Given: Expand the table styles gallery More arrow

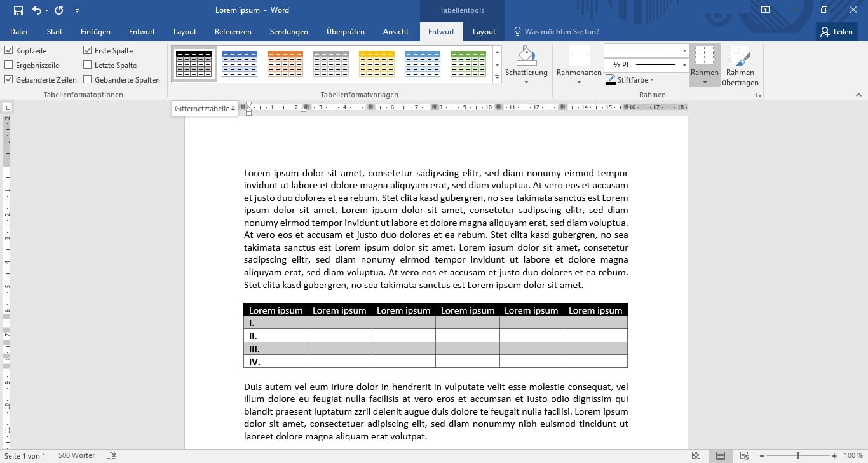Looking at the screenshot, I should [497, 78].
